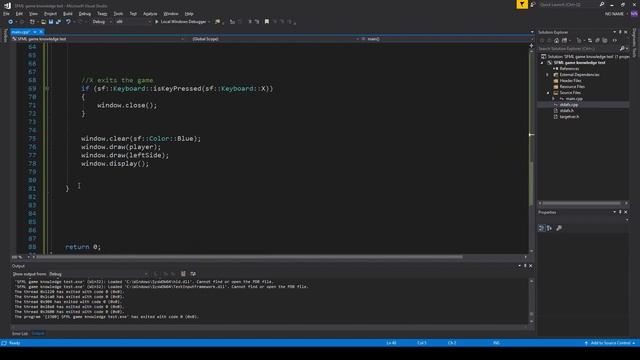Click Solution Explorer Show All Files icon
This screenshot has height=360, width=640.
605,40
